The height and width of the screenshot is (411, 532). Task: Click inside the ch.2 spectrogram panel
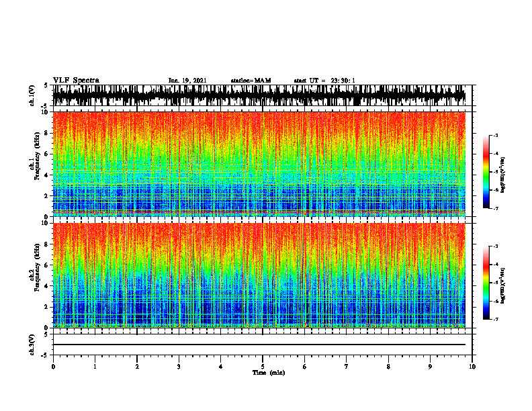[259, 275]
